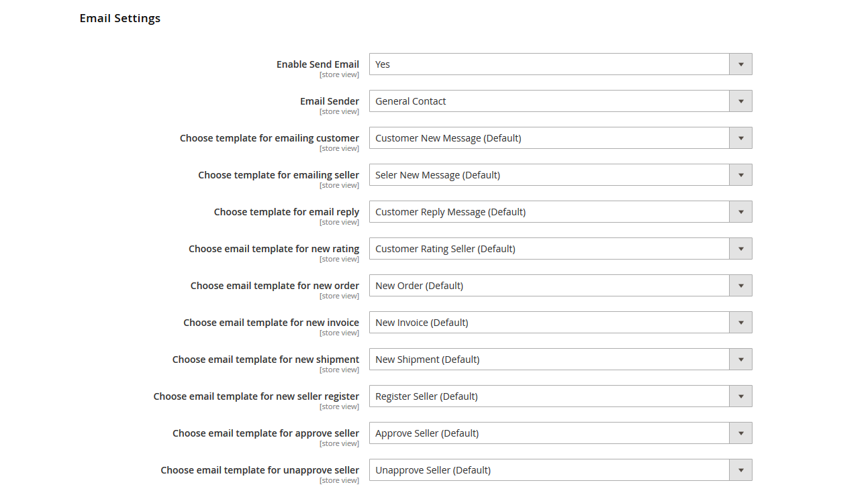Expand the new shipment template dropdown

tap(561, 360)
